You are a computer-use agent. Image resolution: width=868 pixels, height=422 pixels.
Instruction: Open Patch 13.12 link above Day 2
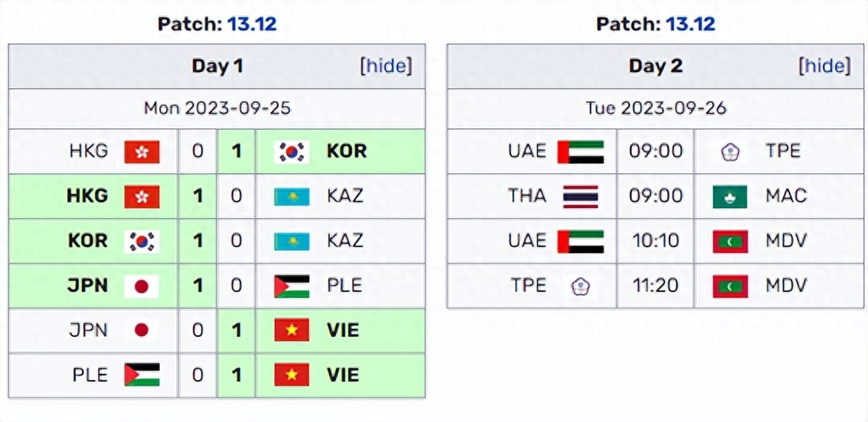coord(690,24)
